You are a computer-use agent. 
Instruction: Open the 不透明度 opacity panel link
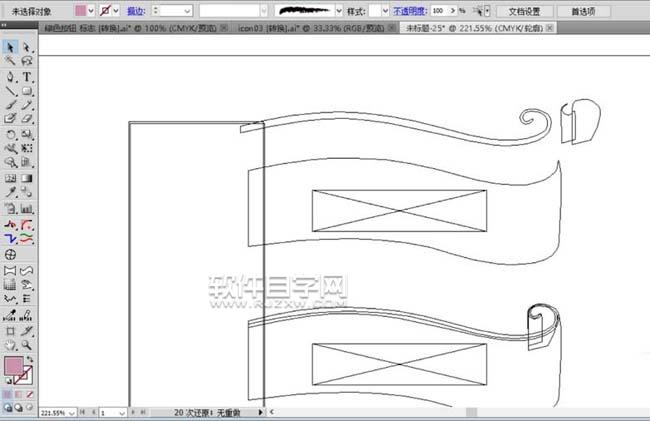[x=410, y=11]
